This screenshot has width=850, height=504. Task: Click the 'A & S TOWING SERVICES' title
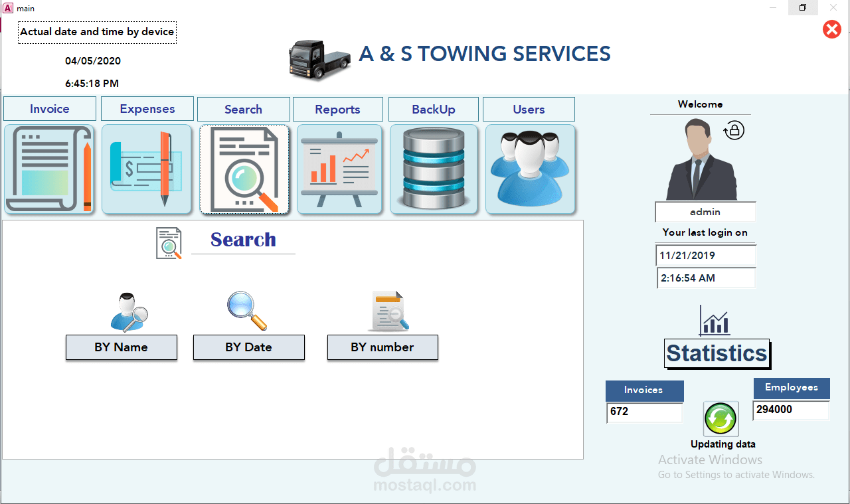[485, 54]
